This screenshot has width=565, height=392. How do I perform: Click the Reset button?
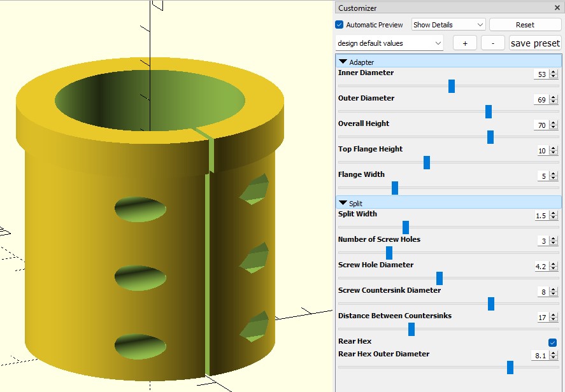coord(525,24)
